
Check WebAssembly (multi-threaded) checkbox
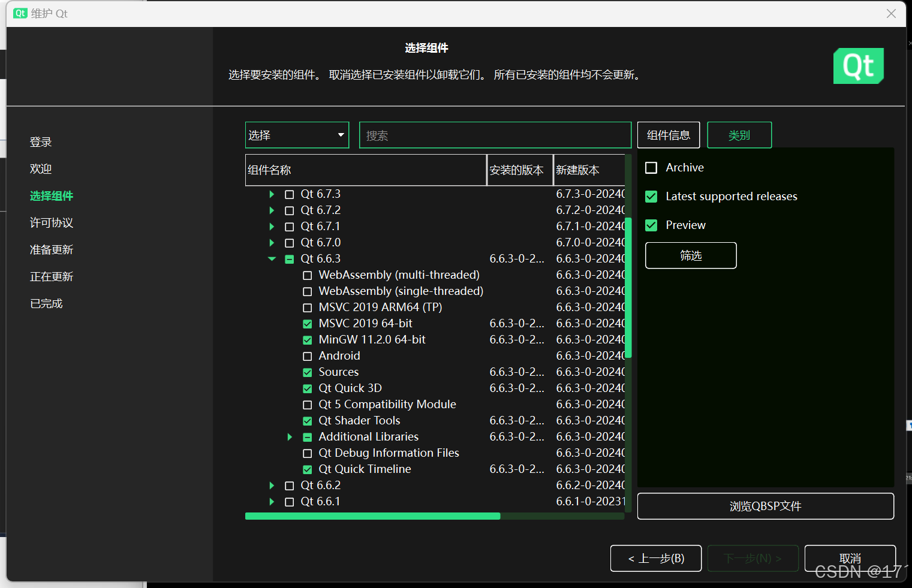pos(308,275)
